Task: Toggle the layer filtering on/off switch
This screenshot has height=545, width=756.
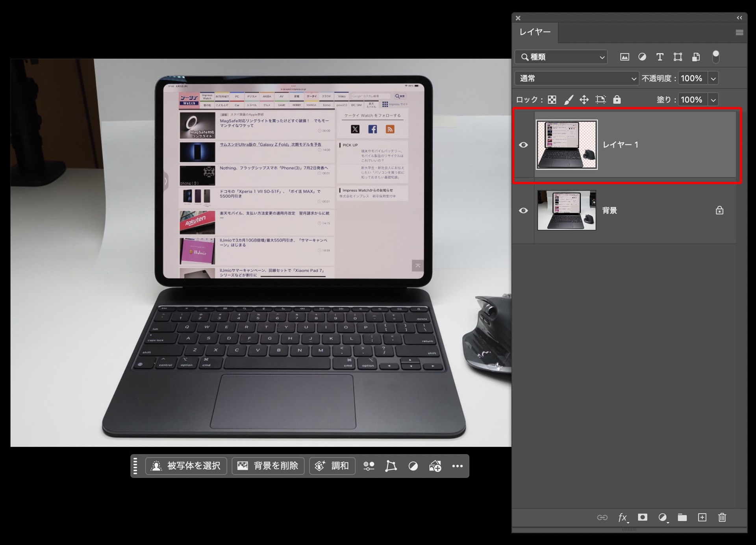Action: [x=716, y=57]
